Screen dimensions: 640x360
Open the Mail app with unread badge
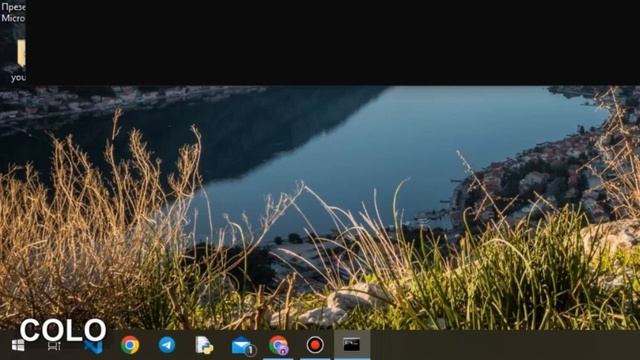(x=243, y=346)
